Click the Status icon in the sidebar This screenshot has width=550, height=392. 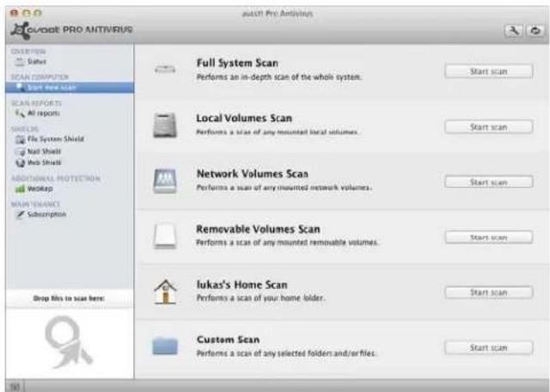click(x=20, y=62)
